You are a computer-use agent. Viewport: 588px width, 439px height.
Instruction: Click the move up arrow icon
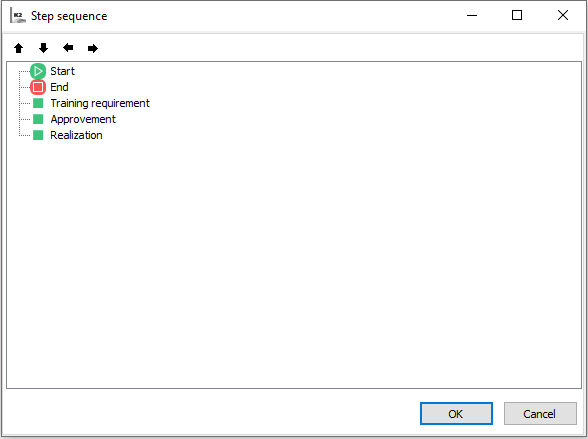tap(18, 48)
